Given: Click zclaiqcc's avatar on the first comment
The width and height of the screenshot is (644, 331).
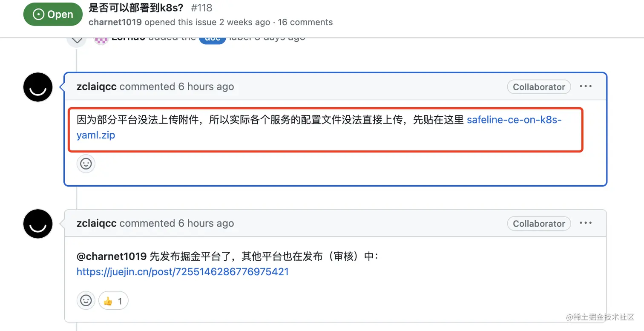Looking at the screenshot, I should click(x=37, y=87).
